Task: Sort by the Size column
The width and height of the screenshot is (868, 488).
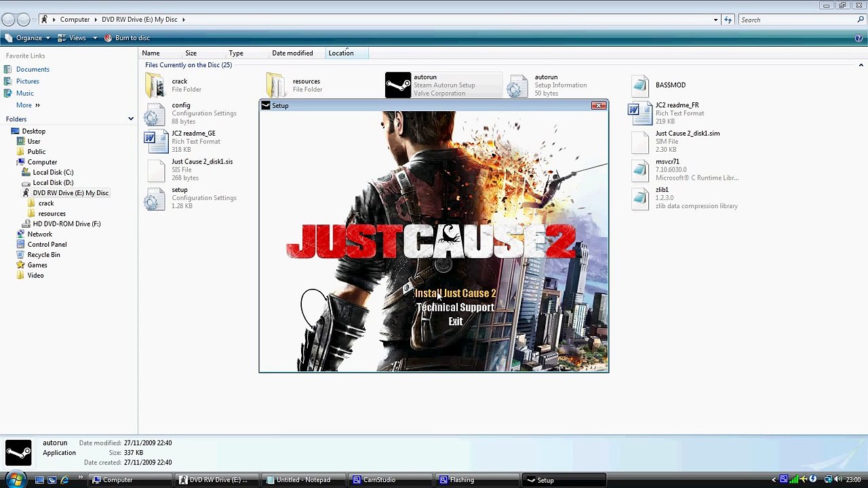Action: (x=191, y=53)
